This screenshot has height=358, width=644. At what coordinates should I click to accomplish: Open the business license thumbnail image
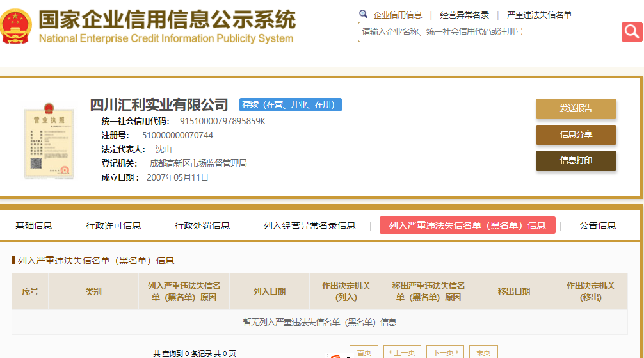(49, 141)
